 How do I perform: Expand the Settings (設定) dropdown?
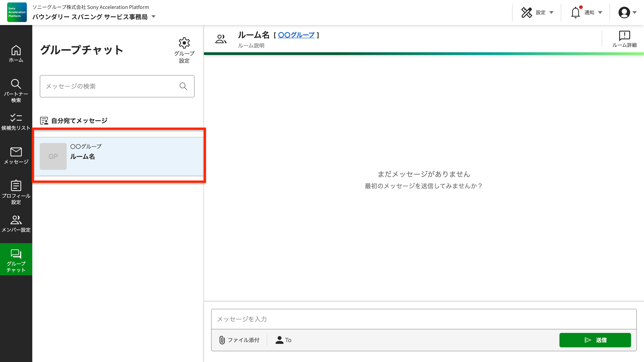tap(538, 12)
